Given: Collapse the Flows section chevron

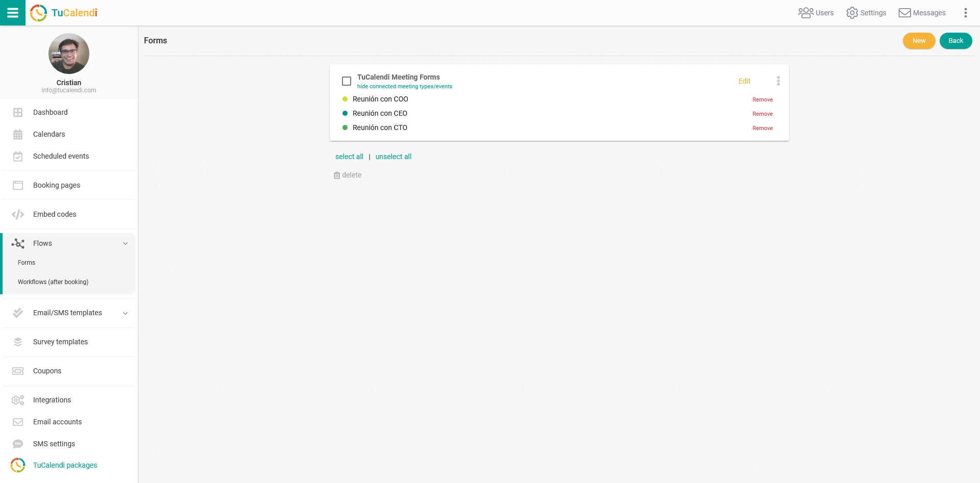Looking at the screenshot, I should [125, 244].
